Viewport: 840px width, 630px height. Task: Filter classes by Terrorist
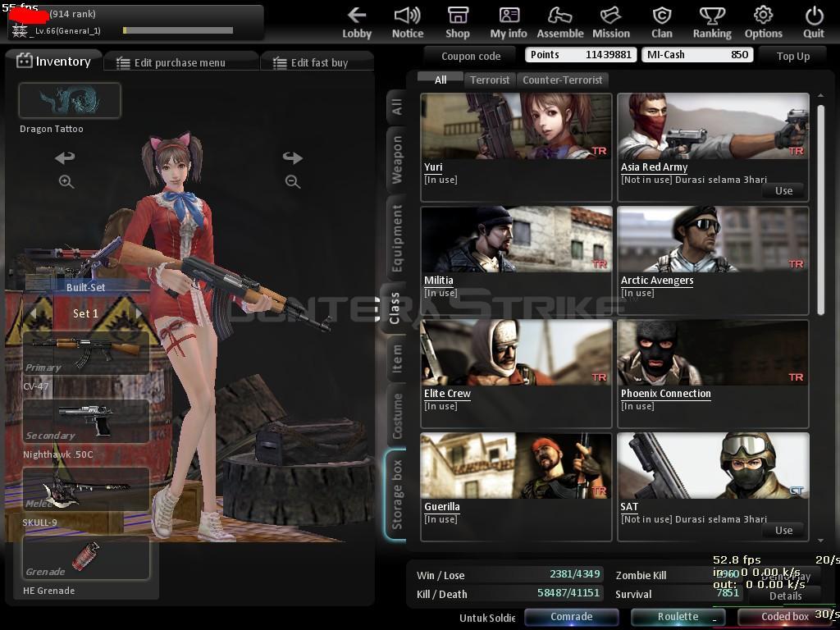pyautogui.click(x=490, y=80)
